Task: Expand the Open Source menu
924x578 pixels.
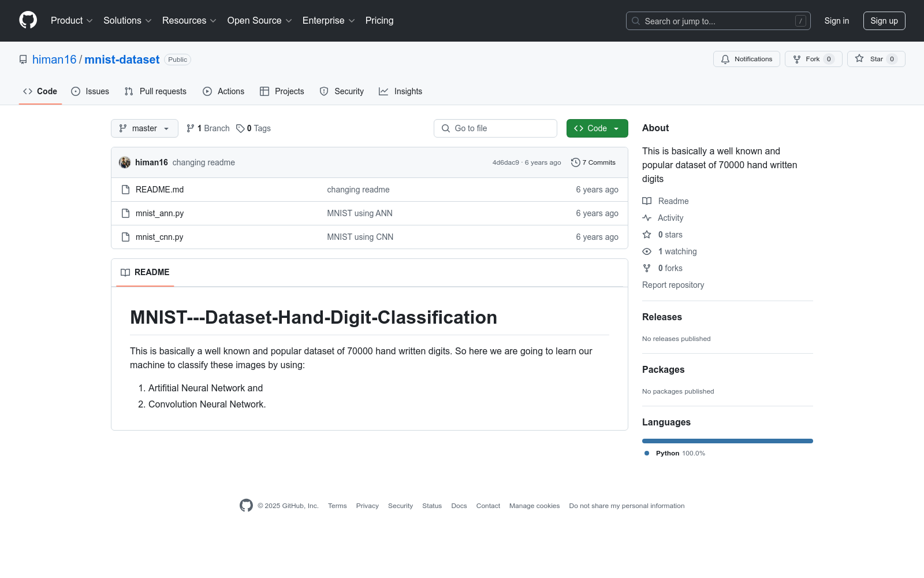Action: [x=260, y=21]
